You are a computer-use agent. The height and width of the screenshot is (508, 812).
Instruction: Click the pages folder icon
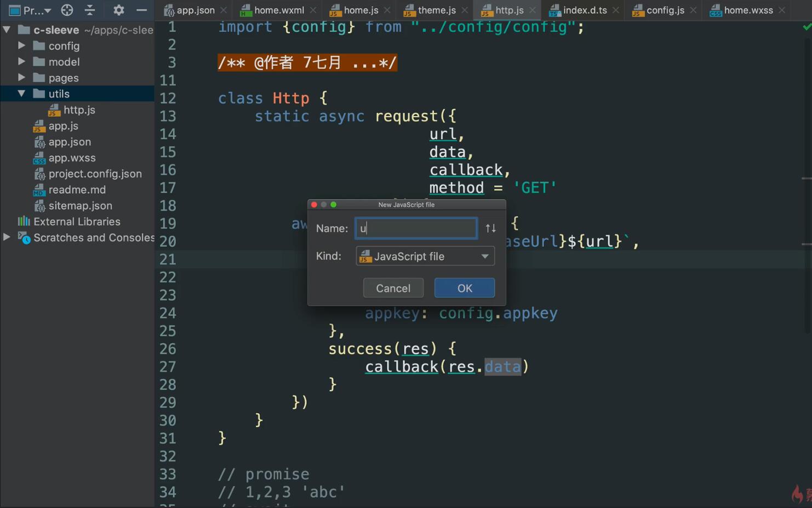click(x=39, y=77)
